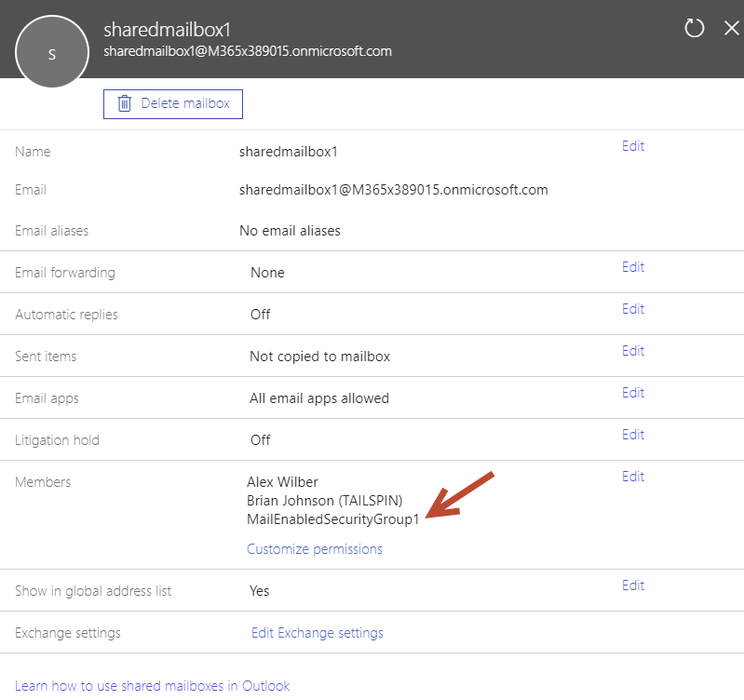Close the sharedmailbox1 details panel
This screenshot has width=744, height=700.
(x=731, y=28)
